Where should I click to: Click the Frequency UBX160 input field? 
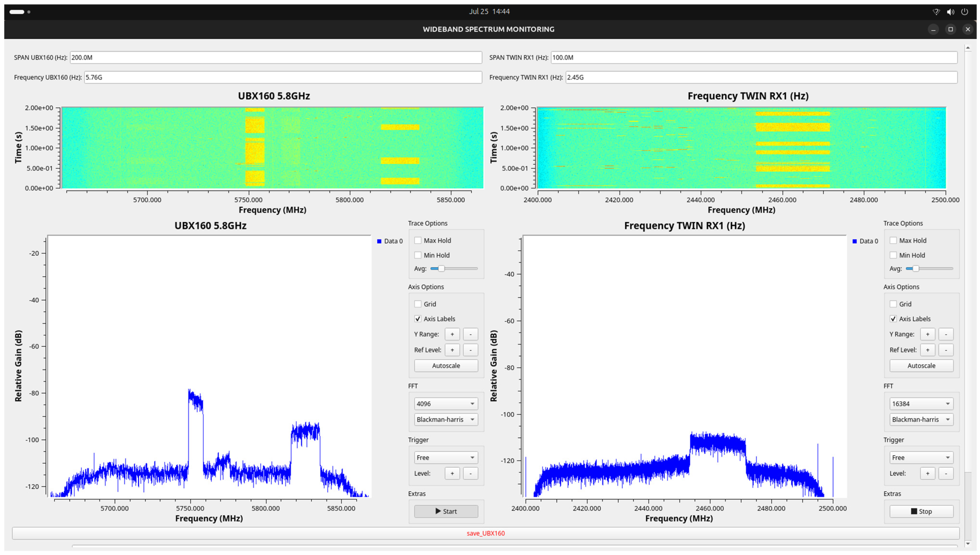pyautogui.click(x=283, y=77)
